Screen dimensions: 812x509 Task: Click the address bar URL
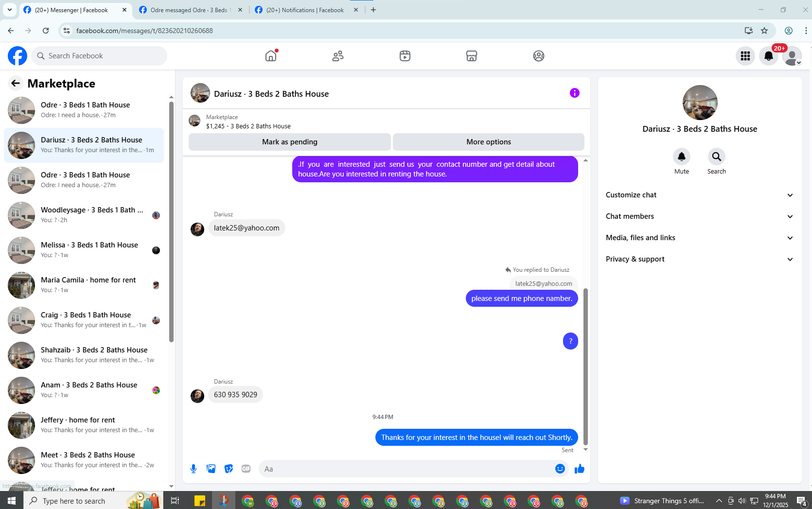coord(144,31)
